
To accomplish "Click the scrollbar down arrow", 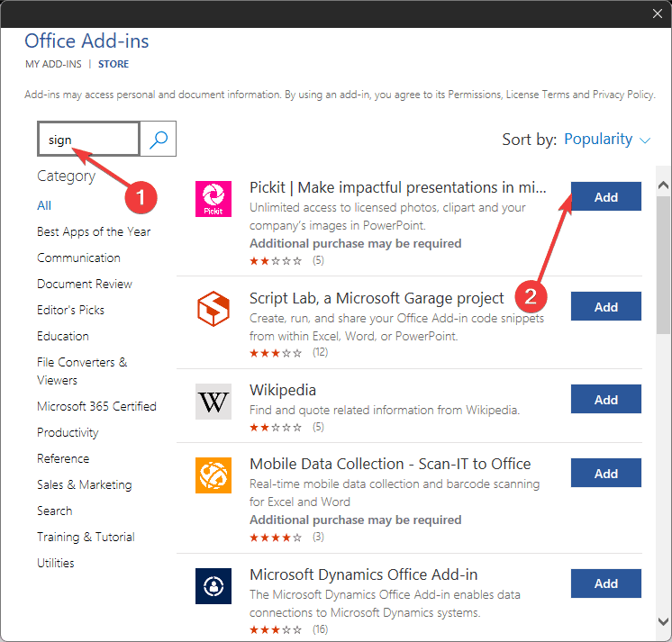I will point(663,621).
